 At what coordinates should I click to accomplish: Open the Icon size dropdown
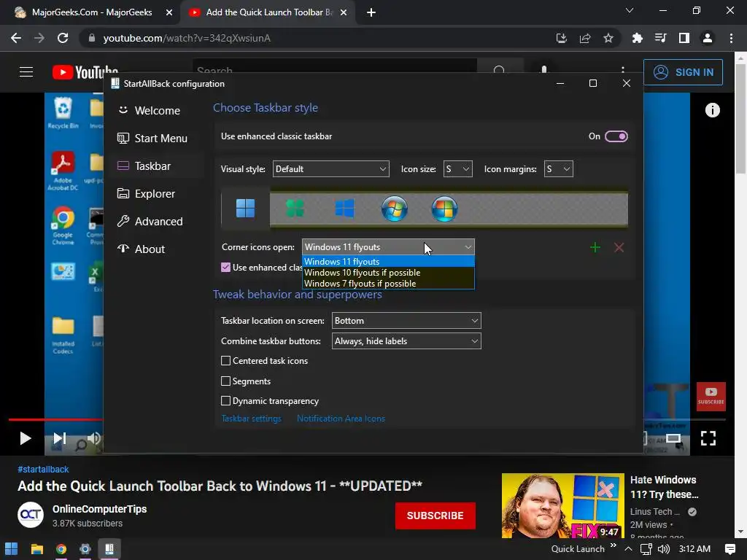pyautogui.click(x=457, y=169)
